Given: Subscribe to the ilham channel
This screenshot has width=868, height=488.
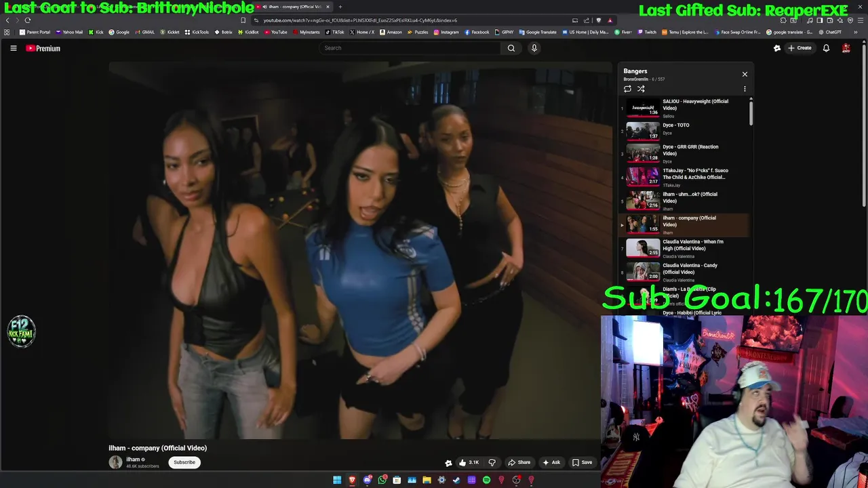Looking at the screenshot, I should [184, 462].
